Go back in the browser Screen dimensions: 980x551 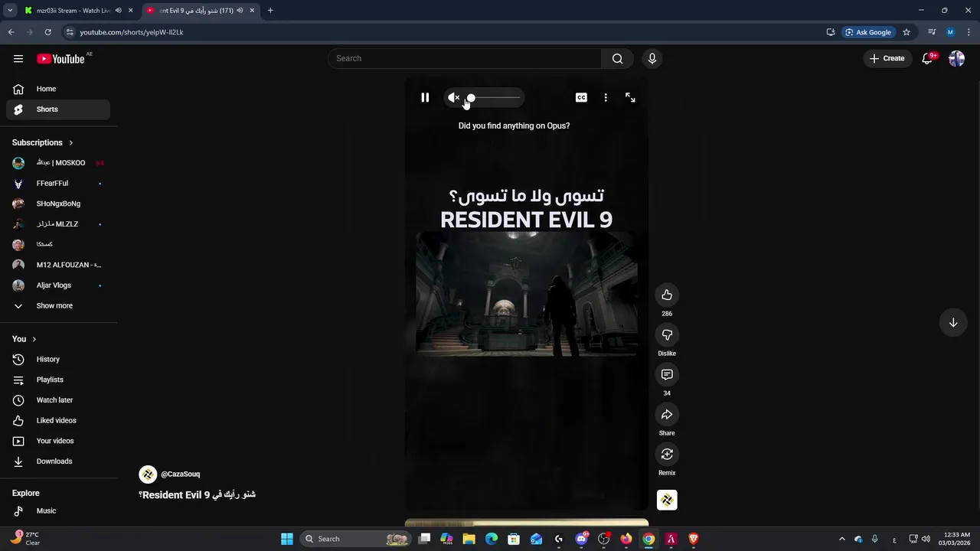[11, 32]
